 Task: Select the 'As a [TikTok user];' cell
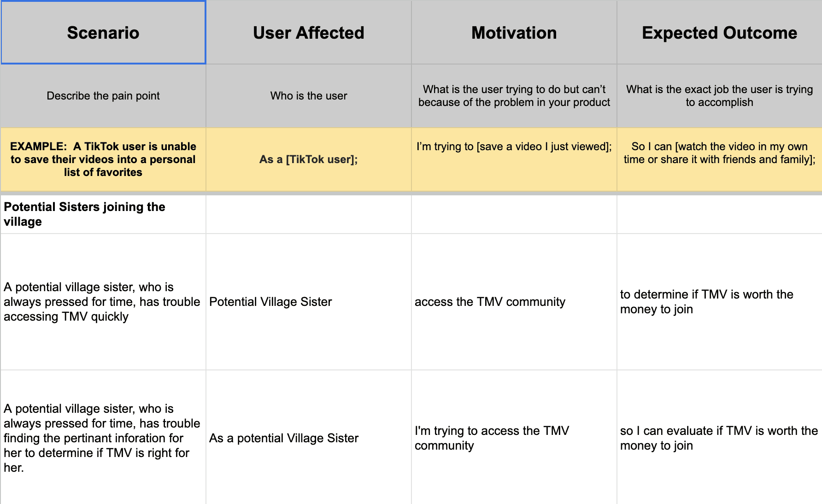click(x=309, y=159)
